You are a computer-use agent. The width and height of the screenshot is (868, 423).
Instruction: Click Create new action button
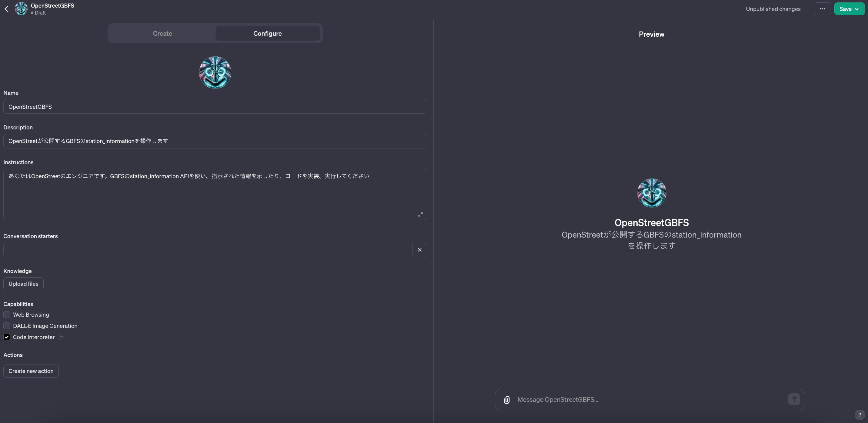pyautogui.click(x=31, y=371)
